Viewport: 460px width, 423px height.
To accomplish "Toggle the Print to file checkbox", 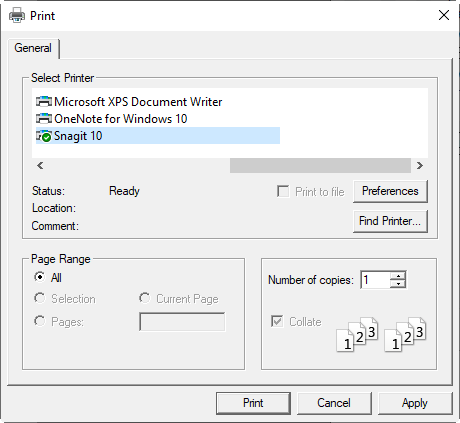I will [x=283, y=191].
